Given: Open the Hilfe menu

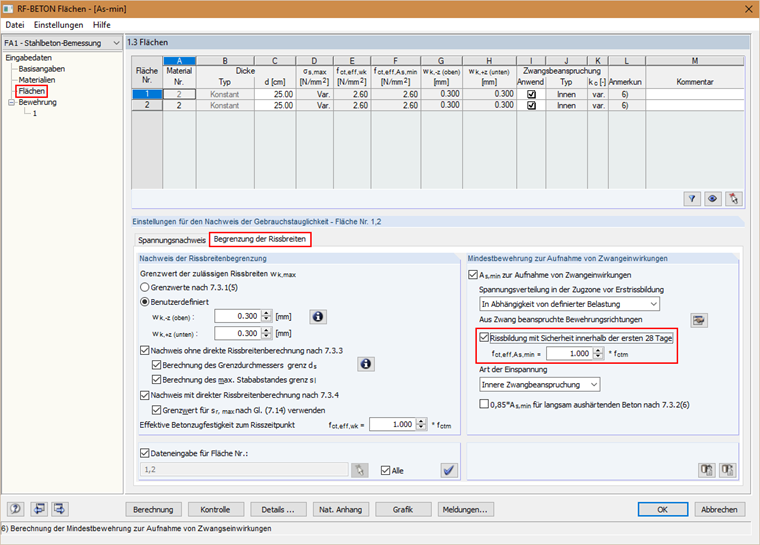Looking at the screenshot, I should point(102,25).
